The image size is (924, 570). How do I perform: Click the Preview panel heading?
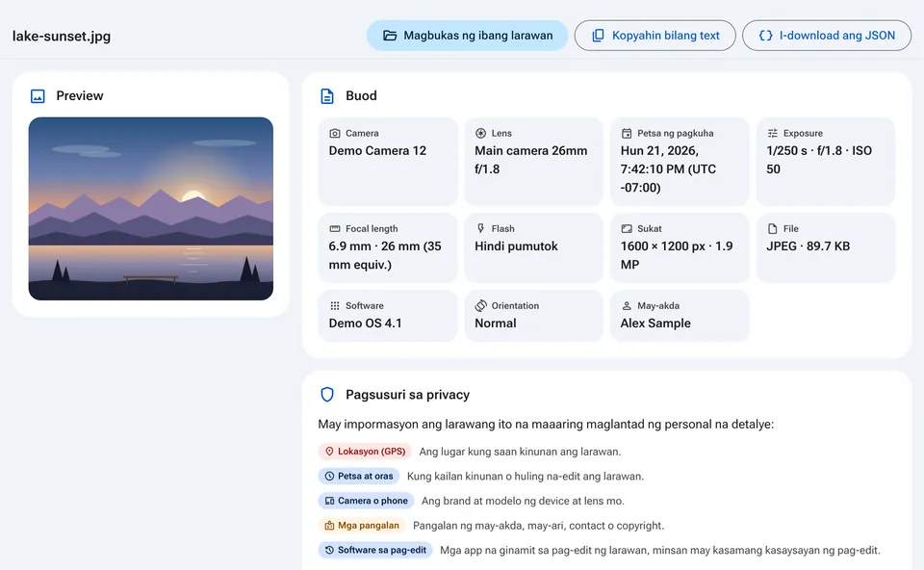[80, 96]
